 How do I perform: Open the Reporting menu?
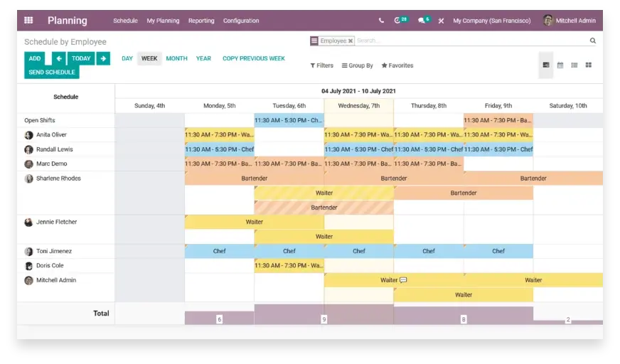(201, 21)
